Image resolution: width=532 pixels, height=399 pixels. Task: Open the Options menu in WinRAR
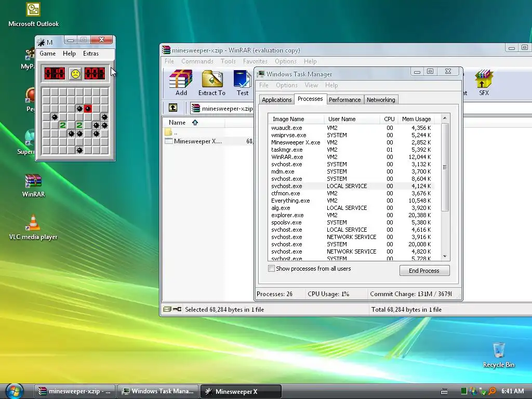285,61
